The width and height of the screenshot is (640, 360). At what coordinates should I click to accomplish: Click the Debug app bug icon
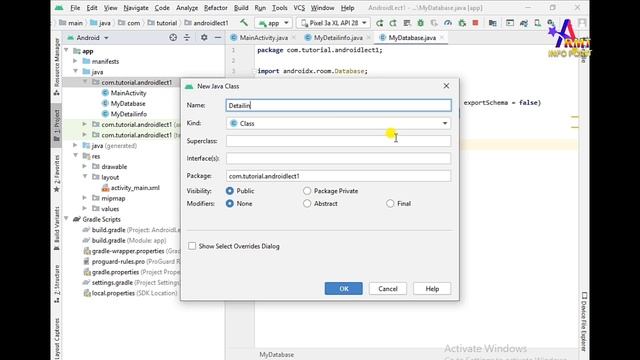coord(420,23)
